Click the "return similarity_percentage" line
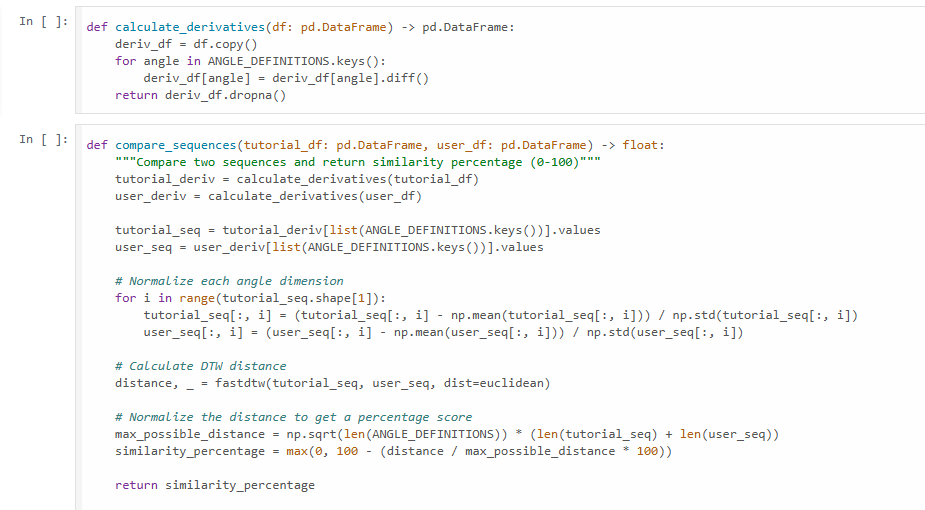Image resolution: width=925 pixels, height=510 pixels. (215, 485)
